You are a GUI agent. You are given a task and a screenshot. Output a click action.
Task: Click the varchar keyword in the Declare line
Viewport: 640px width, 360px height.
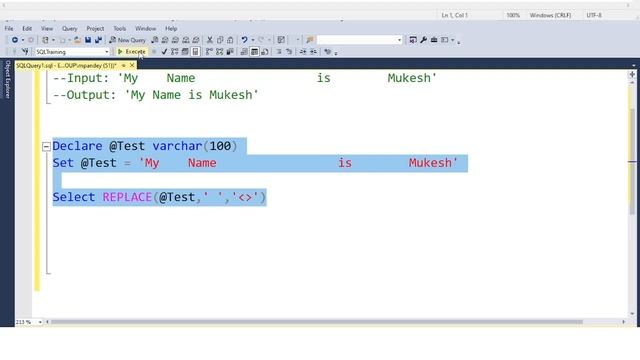pos(177,146)
